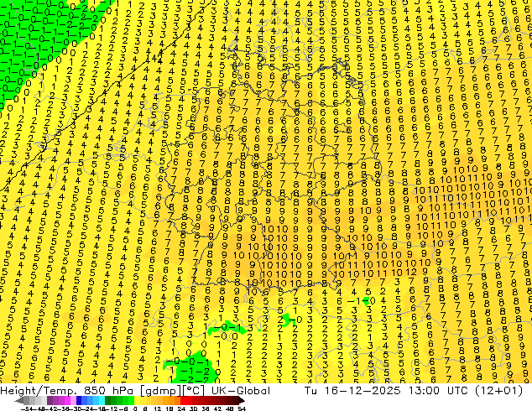
Task: Select the cyan legend swatch
Action: [x=102, y=401]
